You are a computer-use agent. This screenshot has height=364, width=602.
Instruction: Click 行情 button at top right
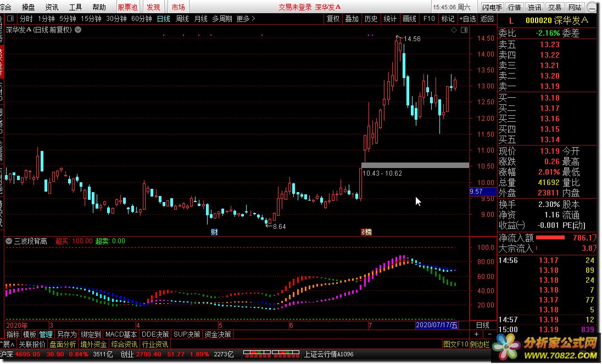515,7
